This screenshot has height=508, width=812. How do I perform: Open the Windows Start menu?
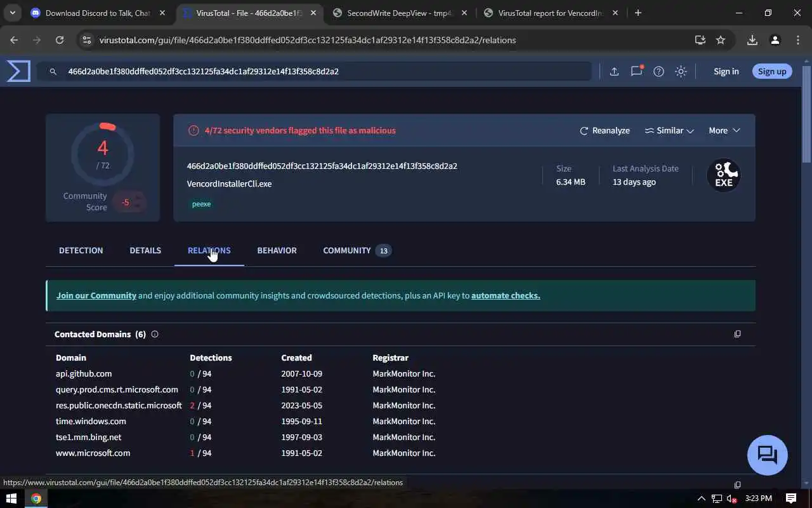11,498
